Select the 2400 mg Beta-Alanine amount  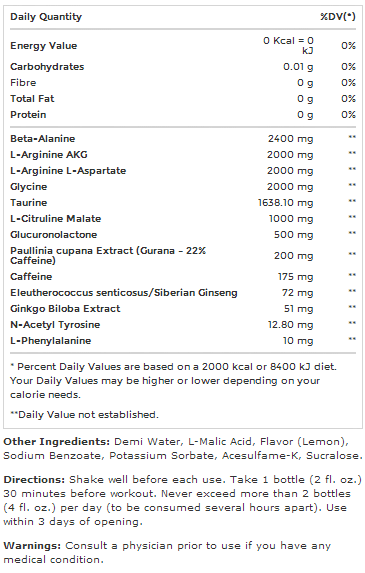pyautogui.click(x=290, y=139)
